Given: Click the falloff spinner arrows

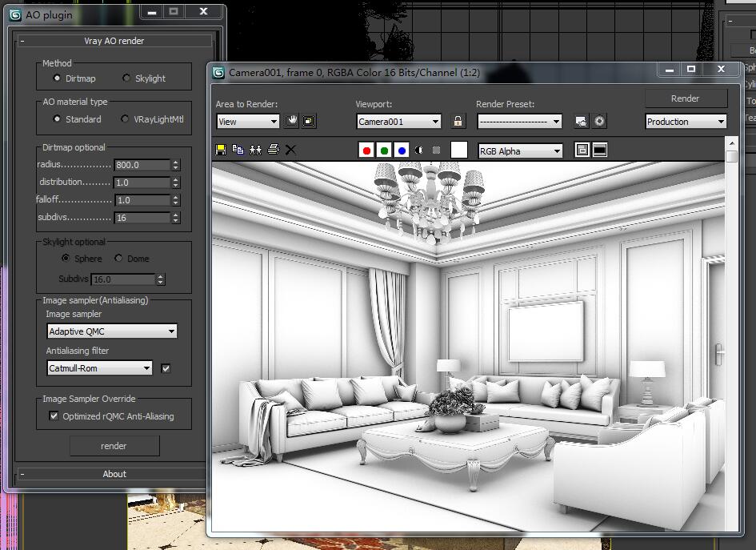Looking at the screenshot, I should tap(175, 200).
